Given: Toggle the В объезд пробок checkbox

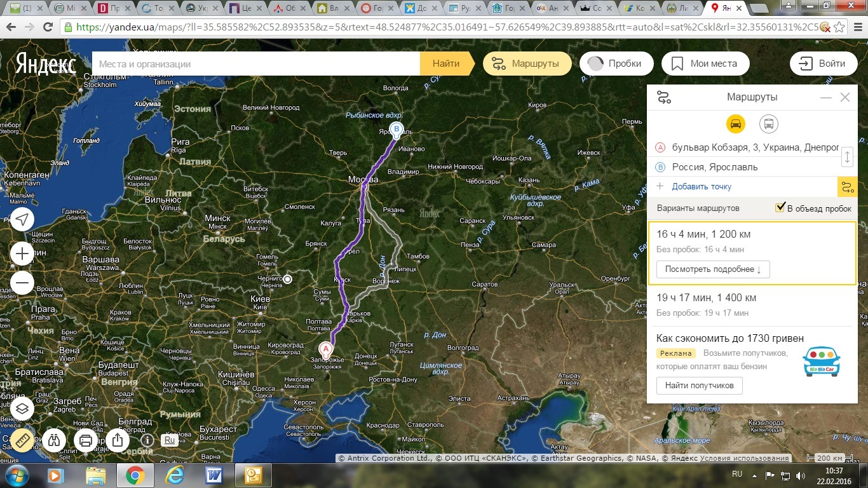Looking at the screenshot, I should (x=781, y=208).
